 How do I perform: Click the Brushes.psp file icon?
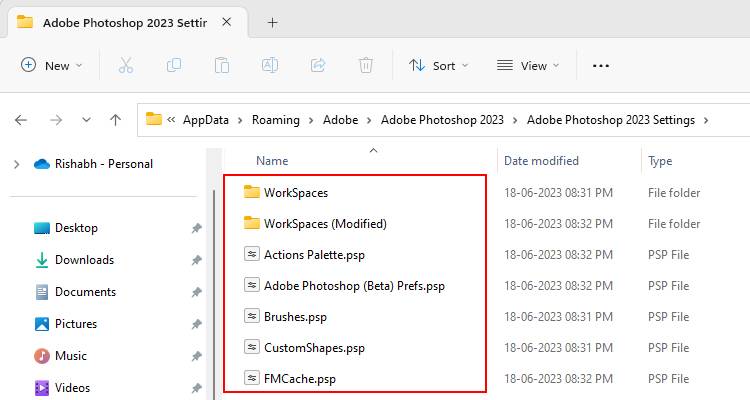(252, 316)
